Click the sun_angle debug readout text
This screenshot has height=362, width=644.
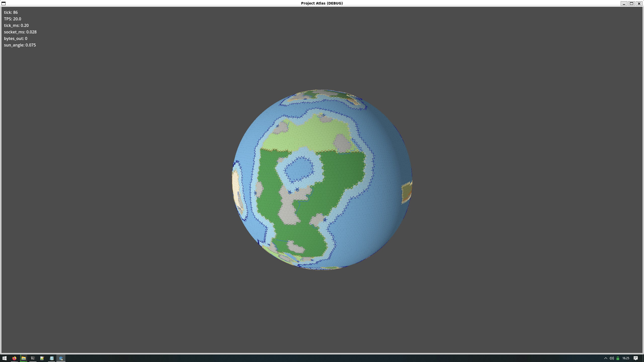(x=20, y=45)
